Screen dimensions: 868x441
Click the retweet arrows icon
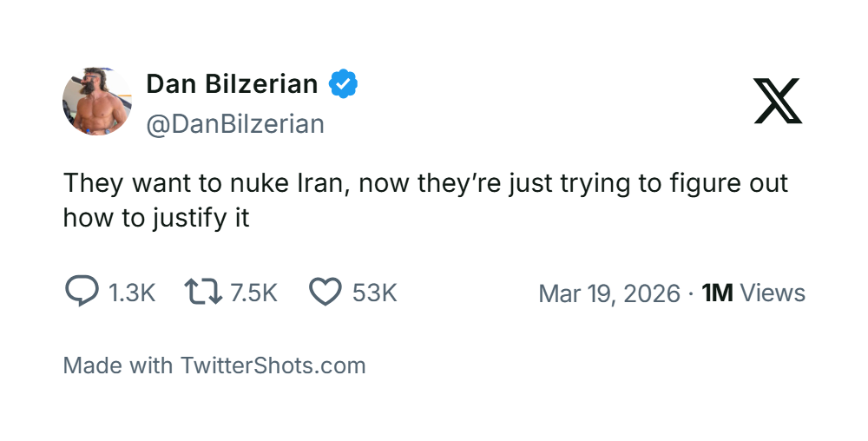click(204, 292)
